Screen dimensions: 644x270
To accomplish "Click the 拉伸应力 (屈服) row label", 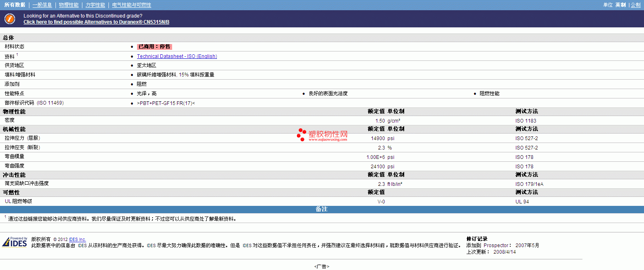I will tap(22, 138).
